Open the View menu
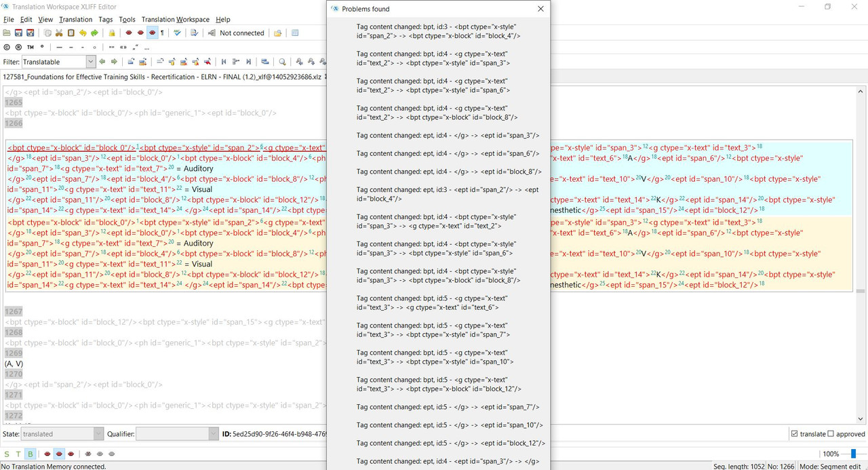868x470 pixels. 45,20
